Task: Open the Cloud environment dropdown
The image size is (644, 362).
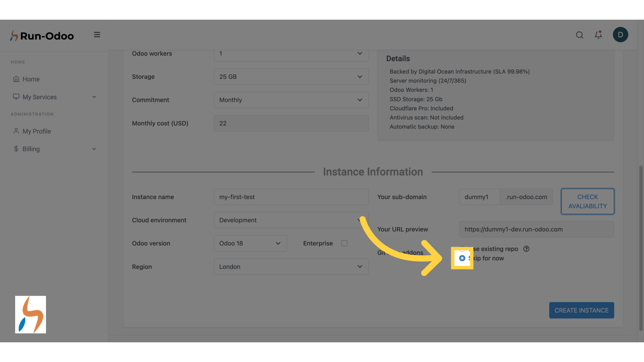Action: pos(291,220)
